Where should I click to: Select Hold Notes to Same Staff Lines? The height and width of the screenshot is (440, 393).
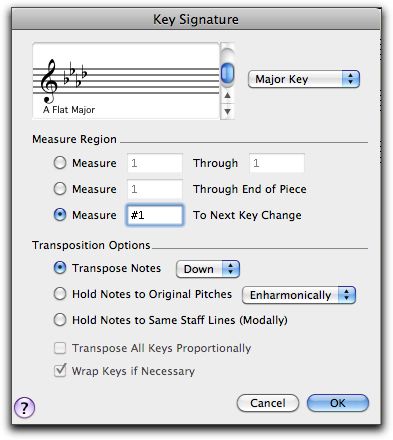pos(60,320)
